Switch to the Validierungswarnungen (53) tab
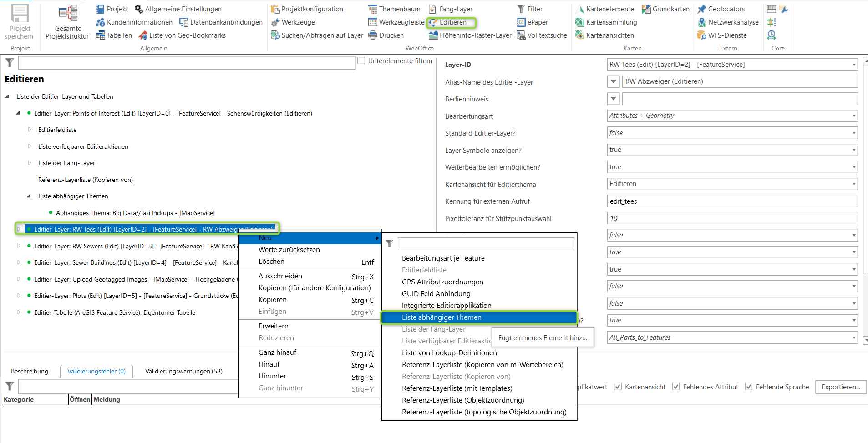 (x=183, y=371)
